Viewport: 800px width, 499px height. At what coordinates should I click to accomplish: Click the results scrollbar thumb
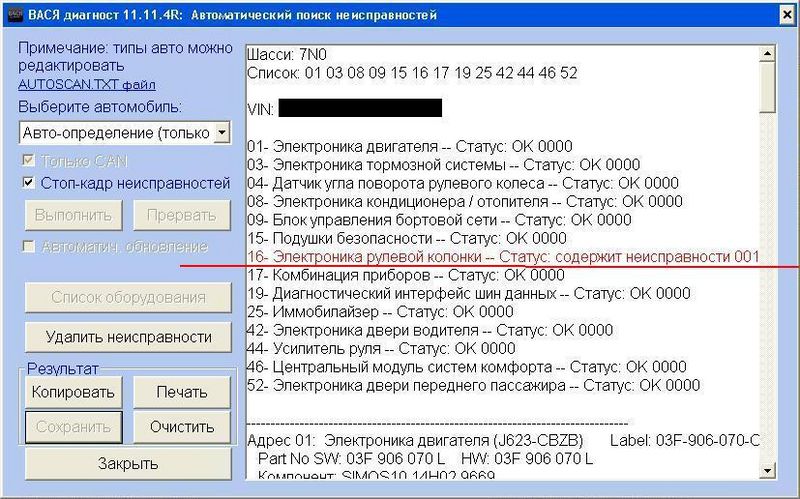point(767,87)
